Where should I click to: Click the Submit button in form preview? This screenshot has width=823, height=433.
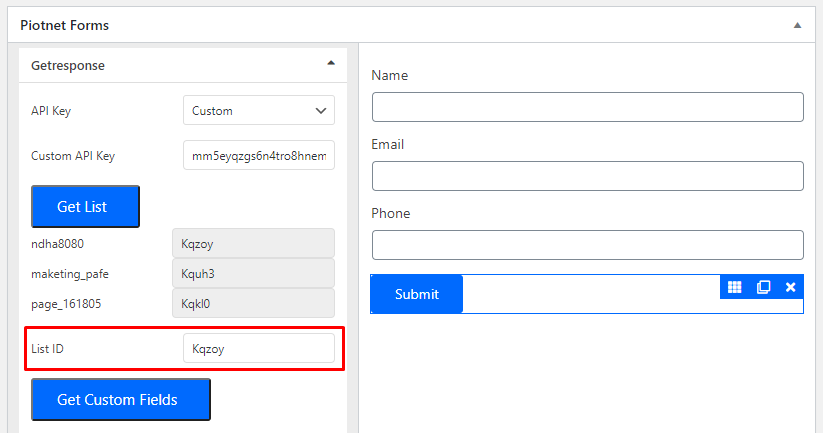click(x=417, y=294)
